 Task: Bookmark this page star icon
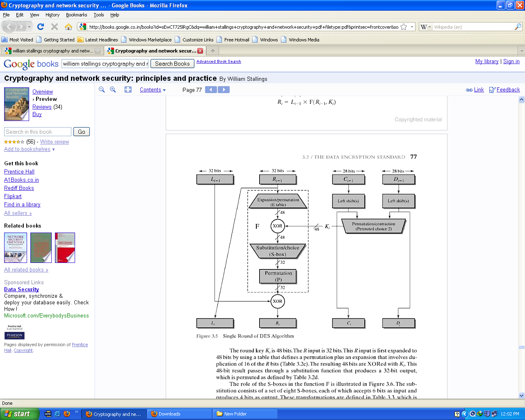click(404, 27)
